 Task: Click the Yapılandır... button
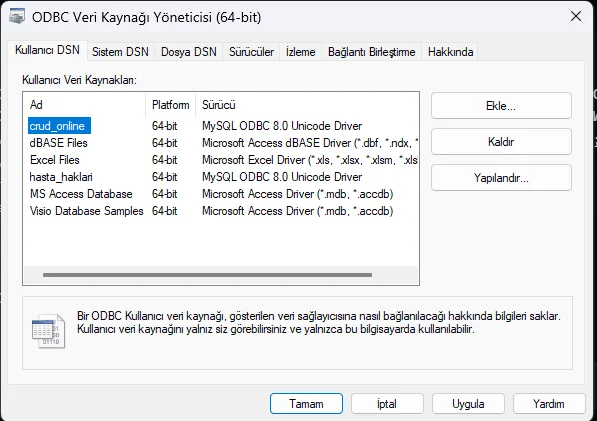[x=501, y=178]
